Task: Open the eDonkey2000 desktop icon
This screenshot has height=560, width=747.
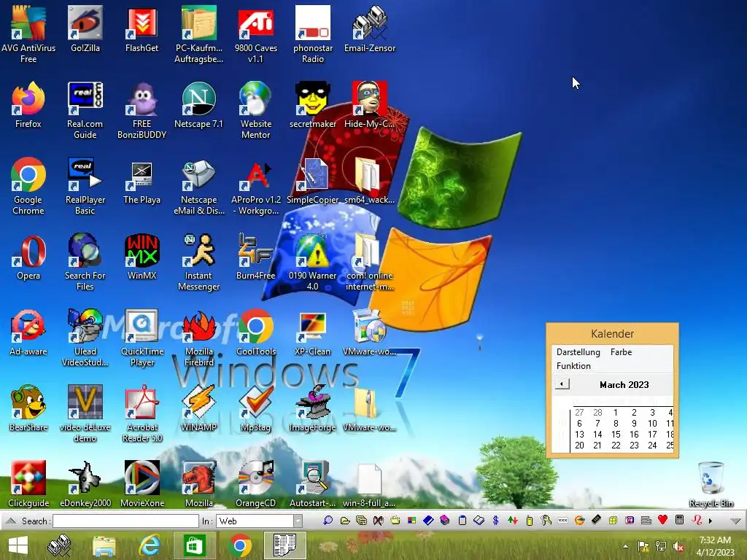Action: pyautogui.click(x=85, y=484)
